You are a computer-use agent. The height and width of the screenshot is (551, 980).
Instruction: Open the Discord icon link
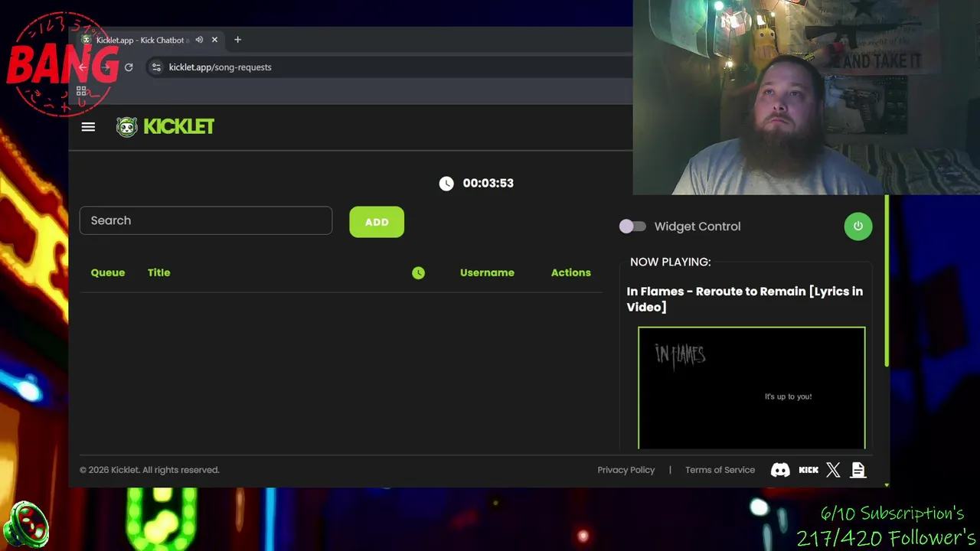[x=780, y=470]
